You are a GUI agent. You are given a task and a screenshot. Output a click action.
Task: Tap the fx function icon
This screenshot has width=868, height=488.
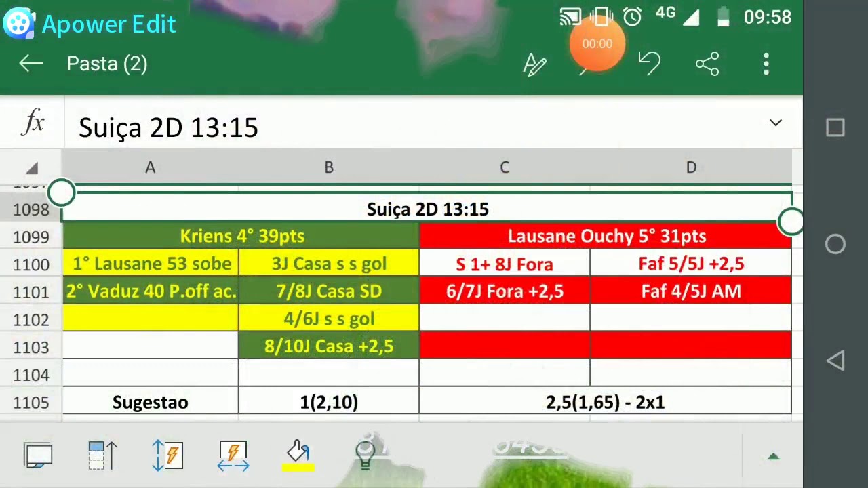coord(33,123)
